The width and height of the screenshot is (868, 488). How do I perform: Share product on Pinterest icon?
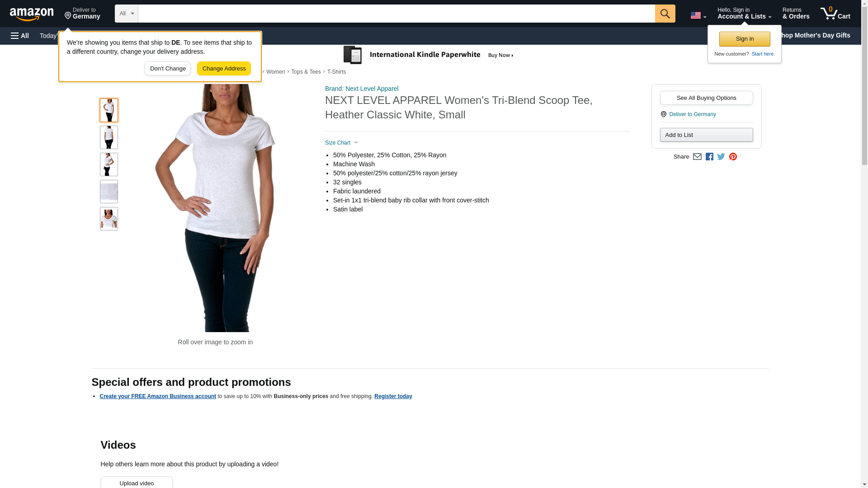pos(733,157)
